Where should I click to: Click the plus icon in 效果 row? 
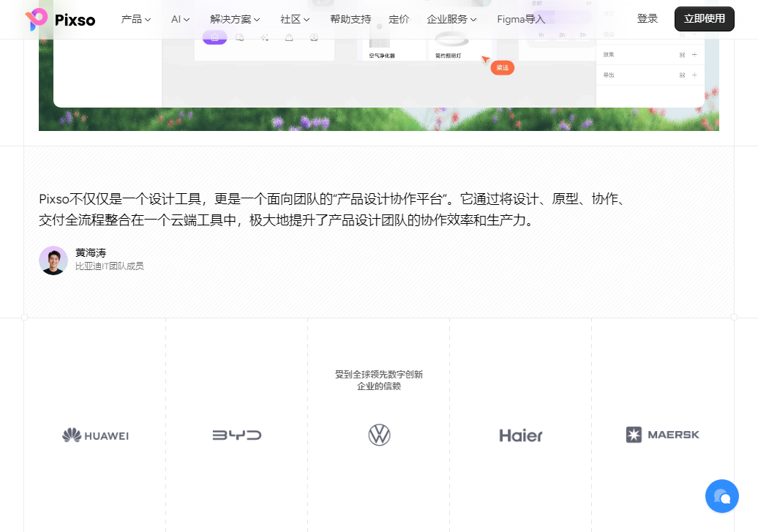(x=694, y=55)
